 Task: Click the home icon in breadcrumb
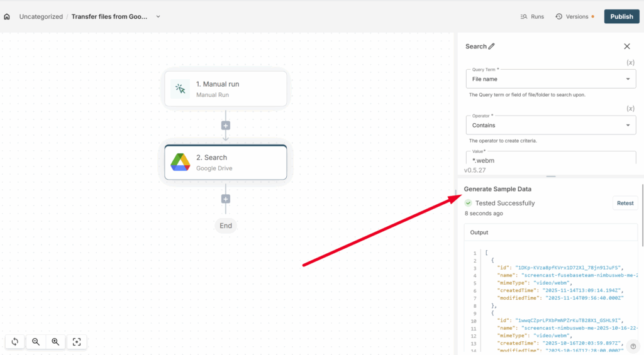coord(7,16)
